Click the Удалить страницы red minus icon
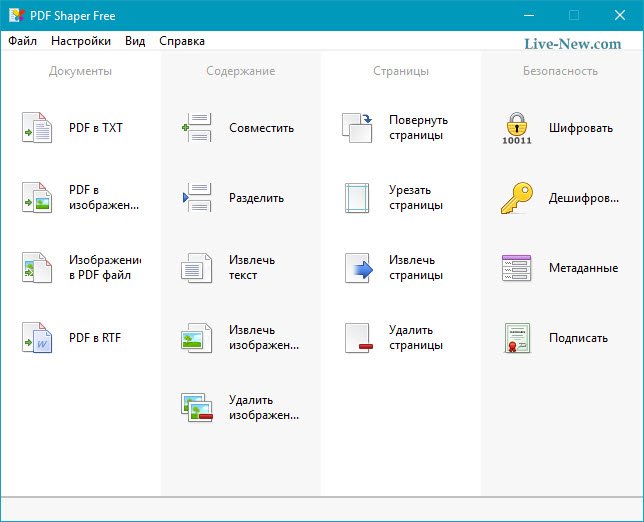 tap(359, 338)
